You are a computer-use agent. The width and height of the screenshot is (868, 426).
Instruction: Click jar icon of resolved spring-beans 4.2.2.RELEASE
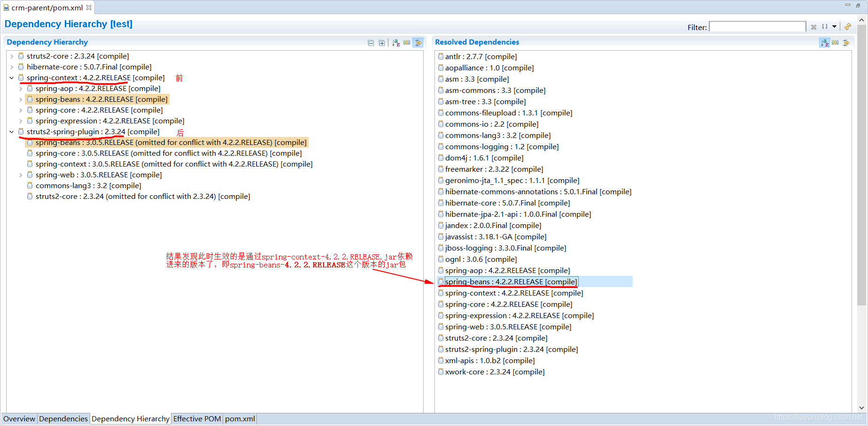coord(441,281)
